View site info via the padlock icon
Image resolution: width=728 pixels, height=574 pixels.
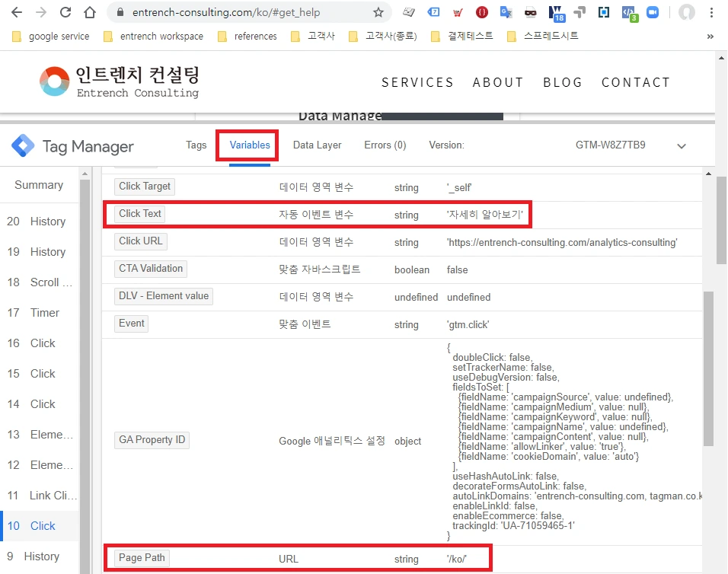point(120,12)
